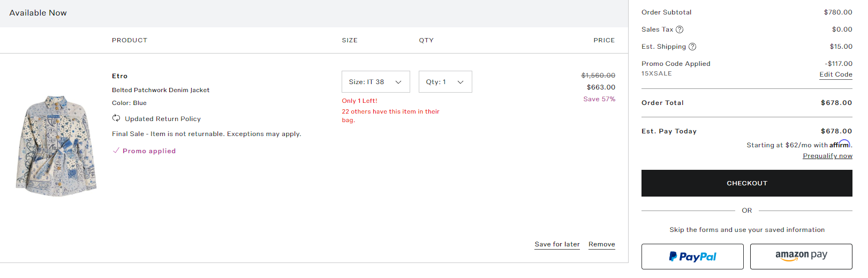Open Sales Tax help icon
This screenshot has height=278, width=868.
[x=680, y=29]
